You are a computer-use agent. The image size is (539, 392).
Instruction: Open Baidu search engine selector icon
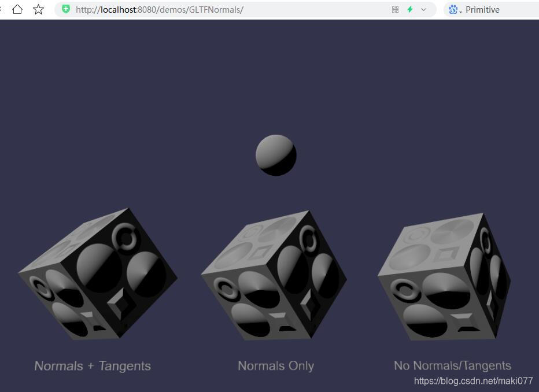455,10
